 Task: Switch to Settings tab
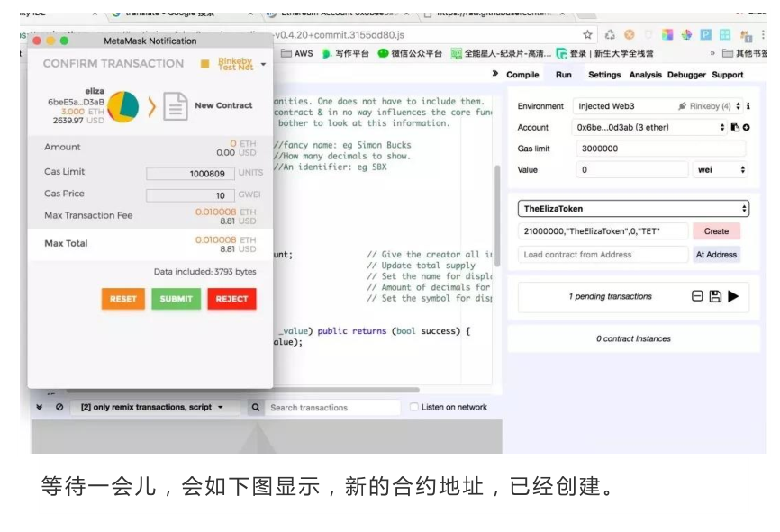point(604,75)
